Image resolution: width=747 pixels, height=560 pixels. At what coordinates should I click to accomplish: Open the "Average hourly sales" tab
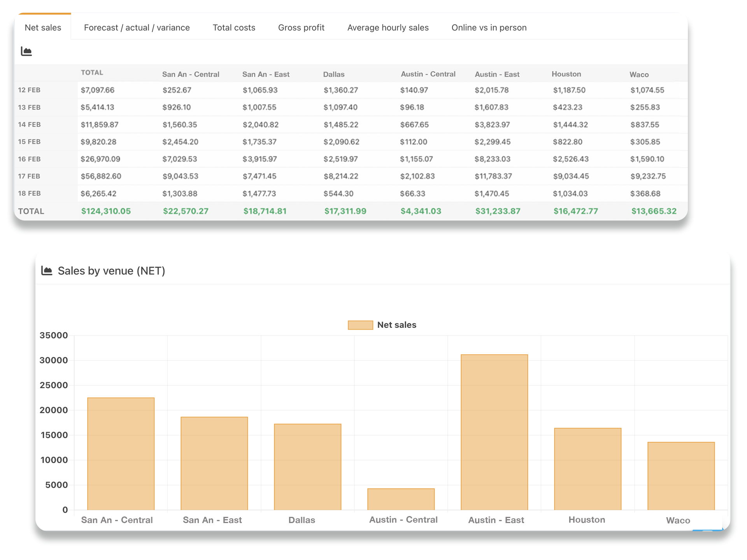tap(388, 27)
